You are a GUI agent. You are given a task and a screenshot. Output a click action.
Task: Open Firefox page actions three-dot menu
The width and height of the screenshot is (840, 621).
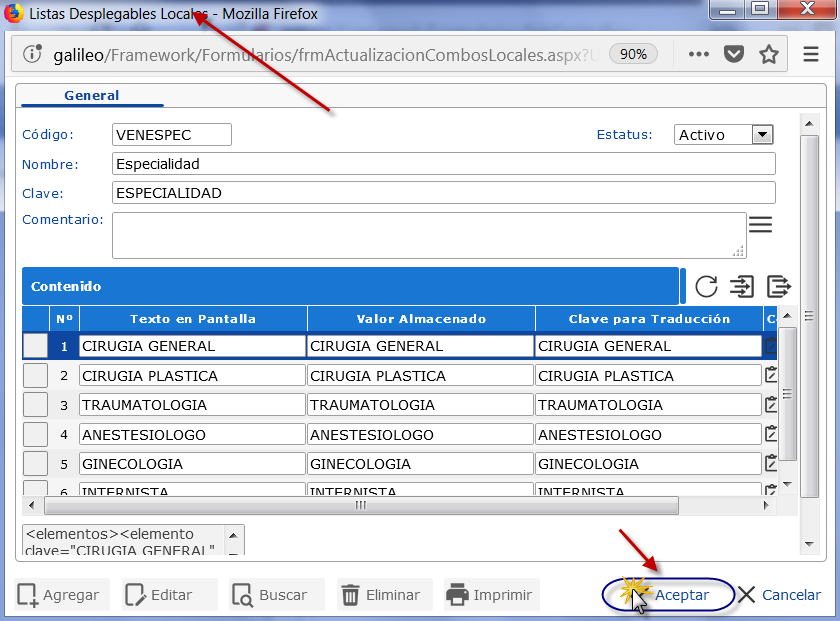click(698, 54)
